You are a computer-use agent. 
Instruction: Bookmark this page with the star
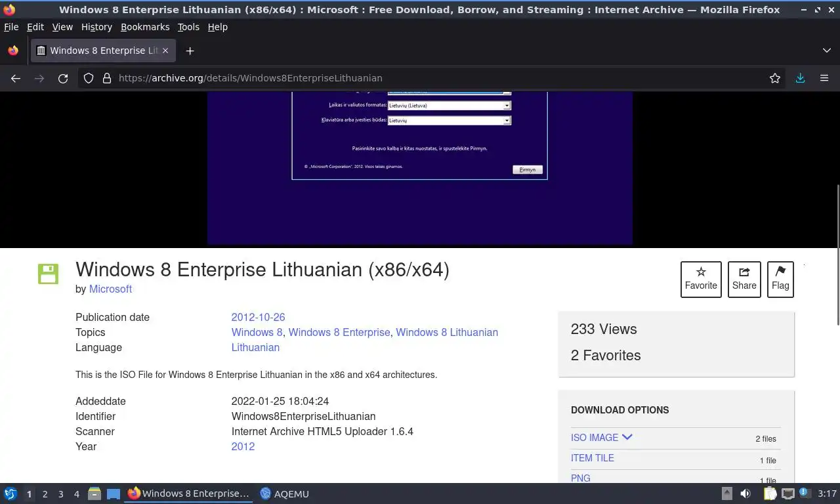tap(775, 78)
